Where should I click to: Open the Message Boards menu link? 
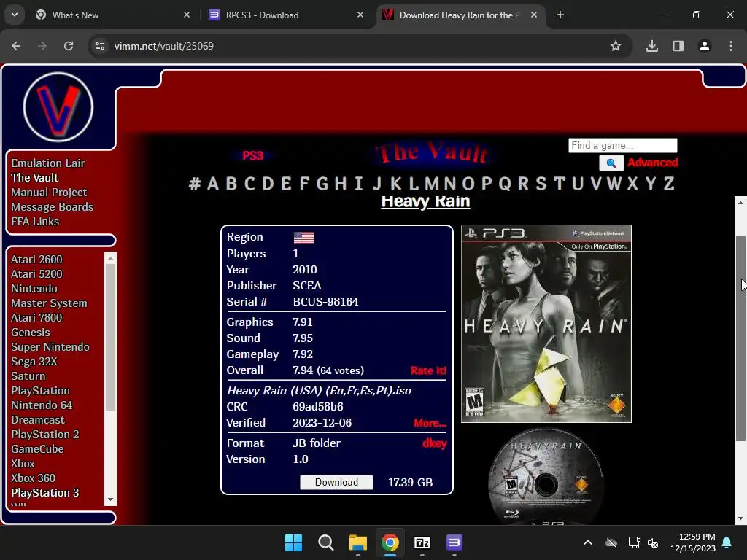pyautogui.click(x=53, y=207)
